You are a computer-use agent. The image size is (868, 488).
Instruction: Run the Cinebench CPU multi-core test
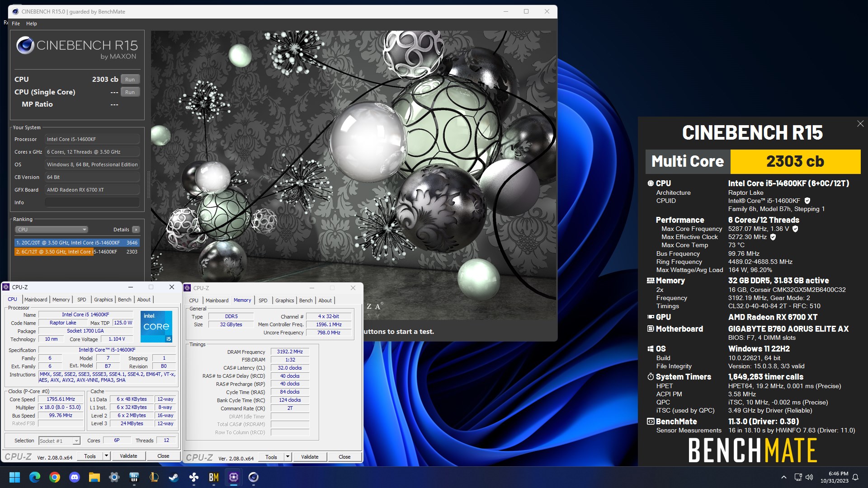[x=130, y=80]
